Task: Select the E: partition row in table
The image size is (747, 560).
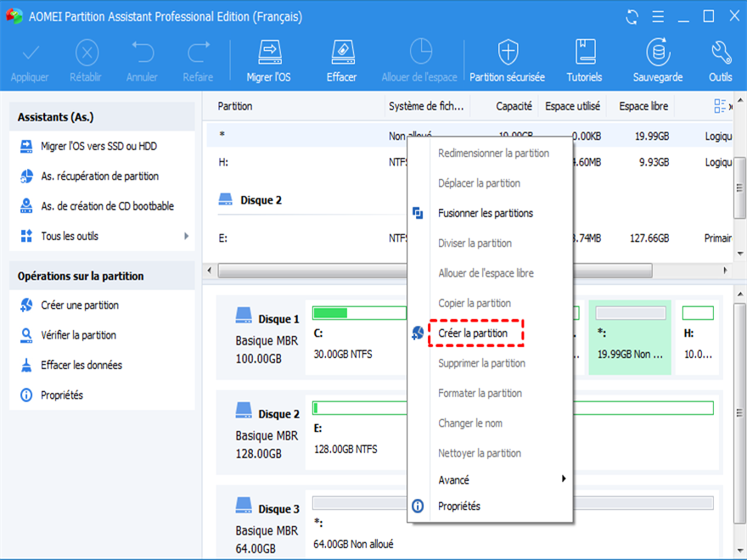Action: 306,238
